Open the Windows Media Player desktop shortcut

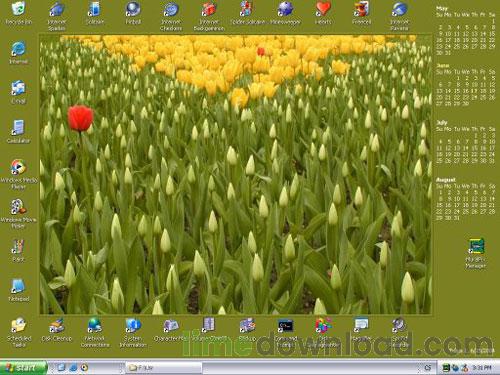click(x=18, y=174)
